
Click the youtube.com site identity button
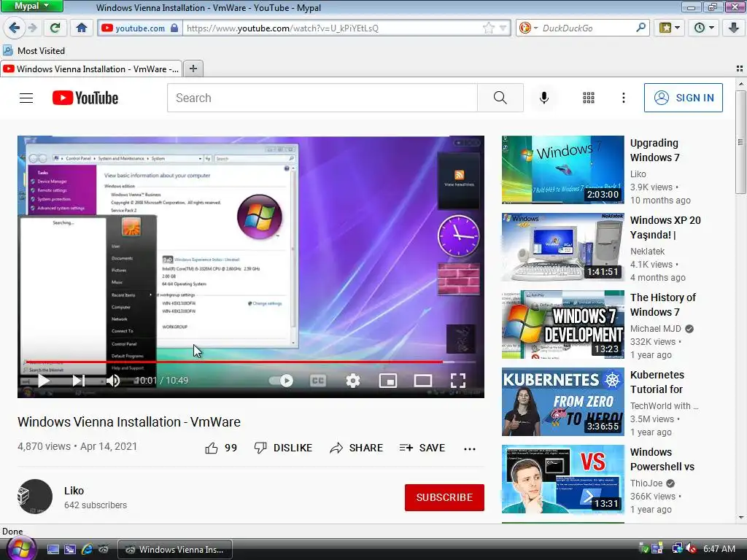pos(139,28)
